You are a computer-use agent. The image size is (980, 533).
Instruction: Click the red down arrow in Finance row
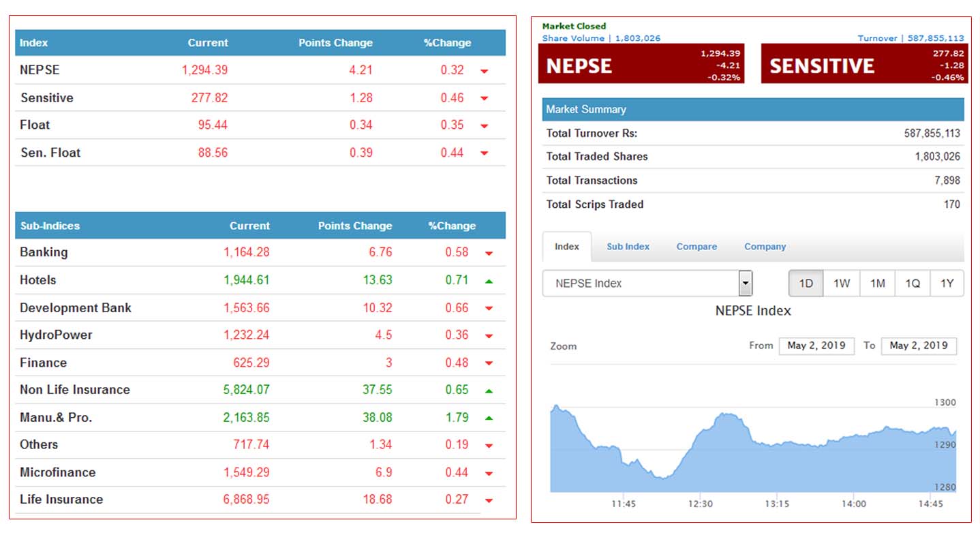(489, 364)
